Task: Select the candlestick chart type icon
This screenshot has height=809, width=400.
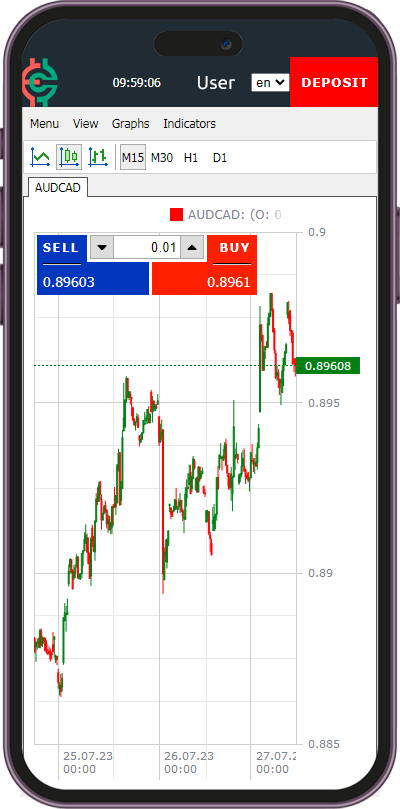Action: (69, 157)
